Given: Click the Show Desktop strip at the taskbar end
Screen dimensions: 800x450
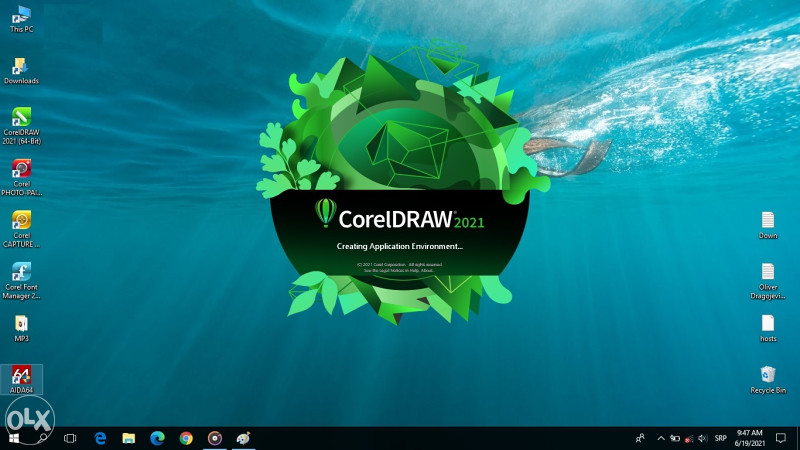Looking at the screenshot, I should click(797, 438).
